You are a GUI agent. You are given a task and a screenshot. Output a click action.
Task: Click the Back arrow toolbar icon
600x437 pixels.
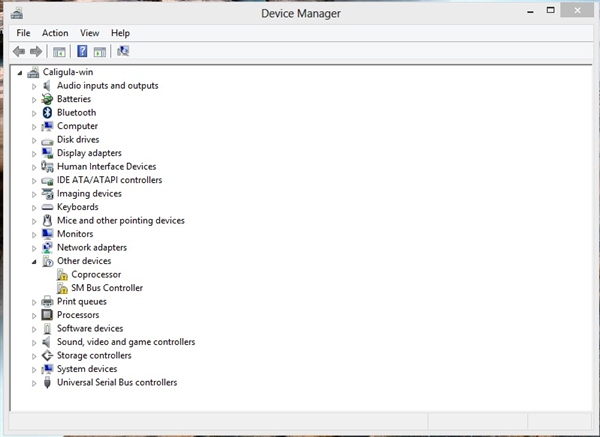pos(19,51)
